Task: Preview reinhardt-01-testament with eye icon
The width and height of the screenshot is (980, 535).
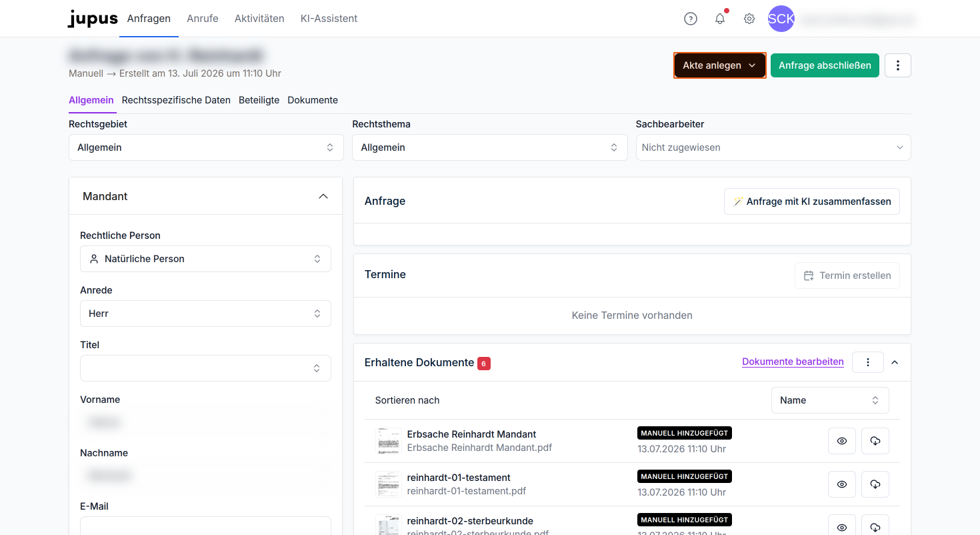Action: (842, 484)
